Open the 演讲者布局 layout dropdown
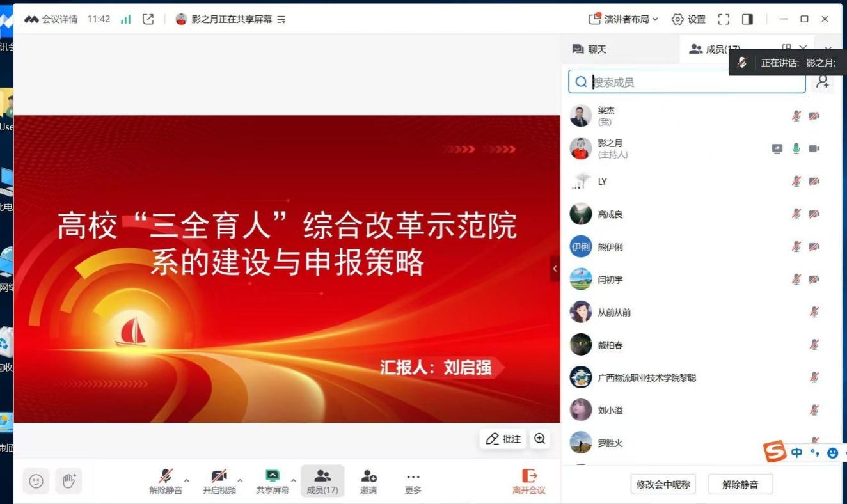Screen dimensions: 847x504 [623, 19]
